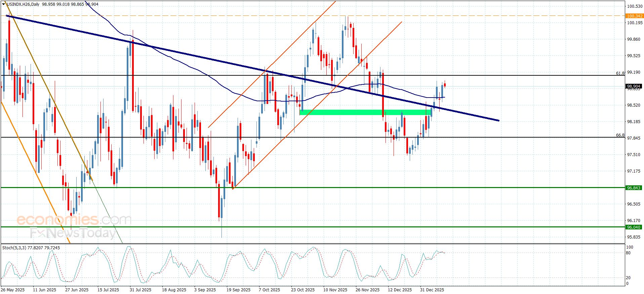Click the latest red candlestick
Viewport: 644px width, 294px height.
[445, 85]
